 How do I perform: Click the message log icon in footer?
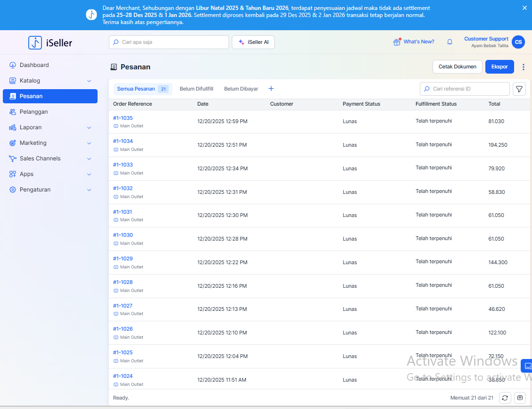click(520, 398)
